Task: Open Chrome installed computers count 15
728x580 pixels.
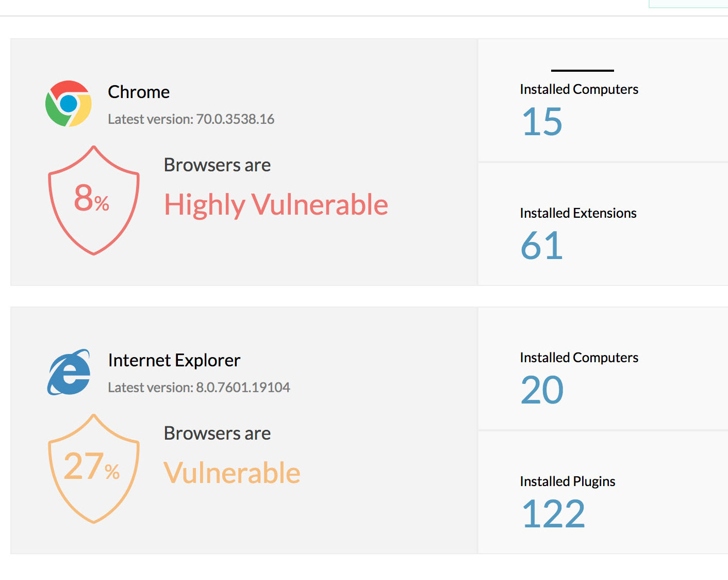Action: tap(542, 122)
